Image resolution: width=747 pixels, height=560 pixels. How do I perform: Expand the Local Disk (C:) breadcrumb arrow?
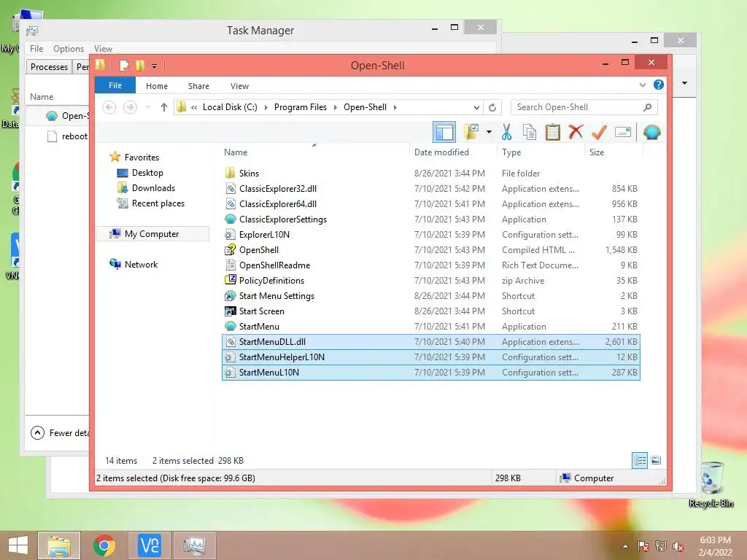[266, 108]
